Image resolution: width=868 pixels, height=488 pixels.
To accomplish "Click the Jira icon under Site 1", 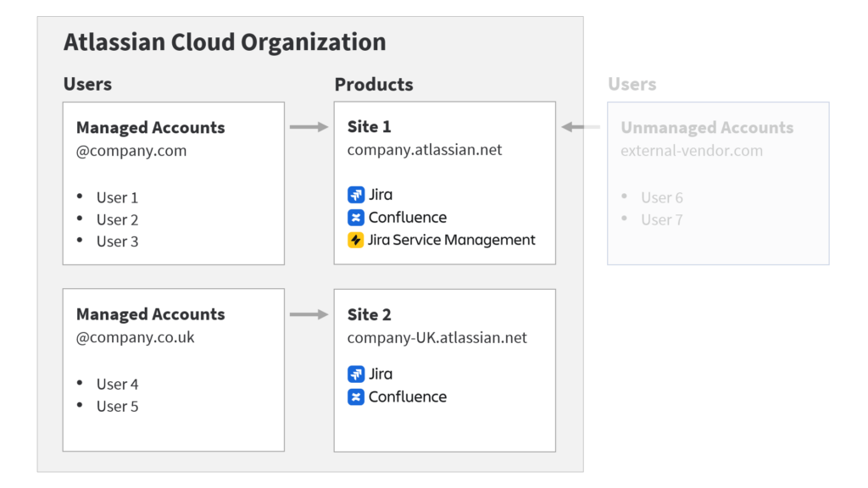I will click(356, 195).
